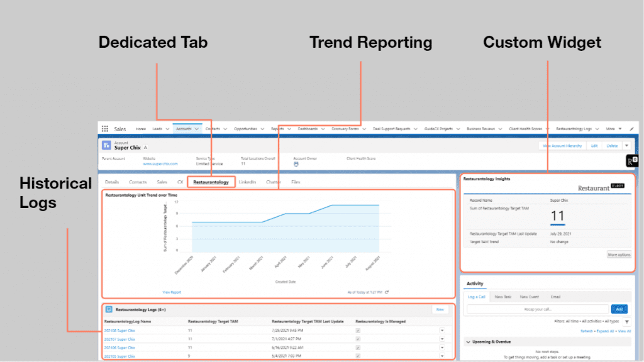Toggle Is Managed checkbox for 202105 Super Chix
Viewport: 644px width, 362px height.
click(x=358, y=356)
